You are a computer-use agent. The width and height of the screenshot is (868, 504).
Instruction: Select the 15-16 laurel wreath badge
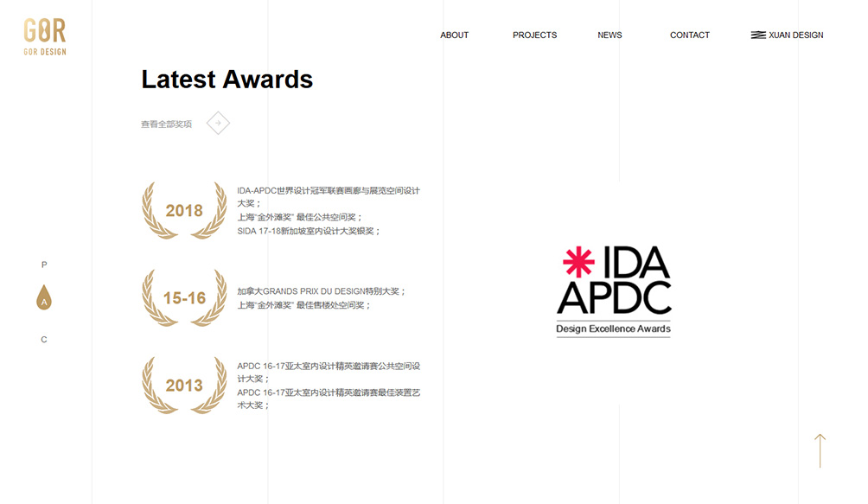(184, 298)
